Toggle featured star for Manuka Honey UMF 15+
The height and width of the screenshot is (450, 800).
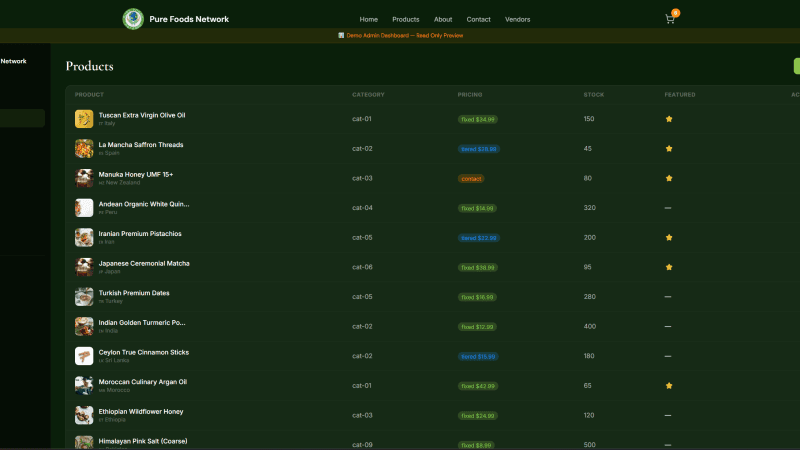coord(669,178)
